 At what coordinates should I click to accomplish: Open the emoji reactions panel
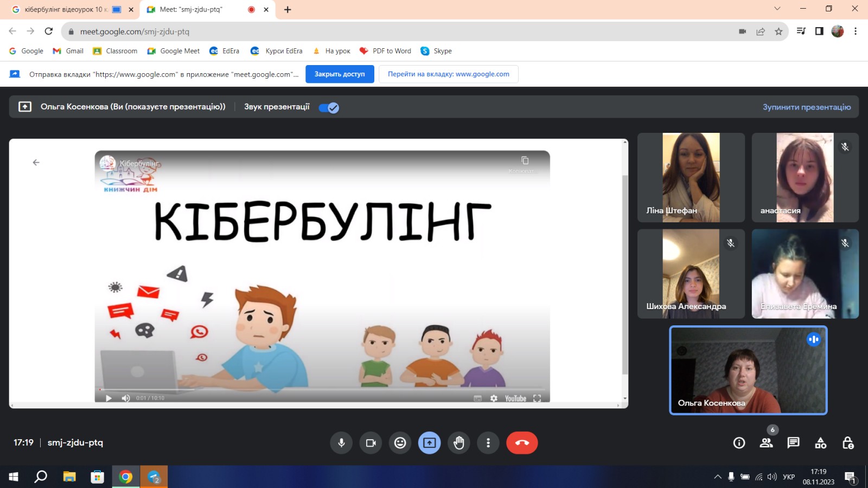click(400, 443)
